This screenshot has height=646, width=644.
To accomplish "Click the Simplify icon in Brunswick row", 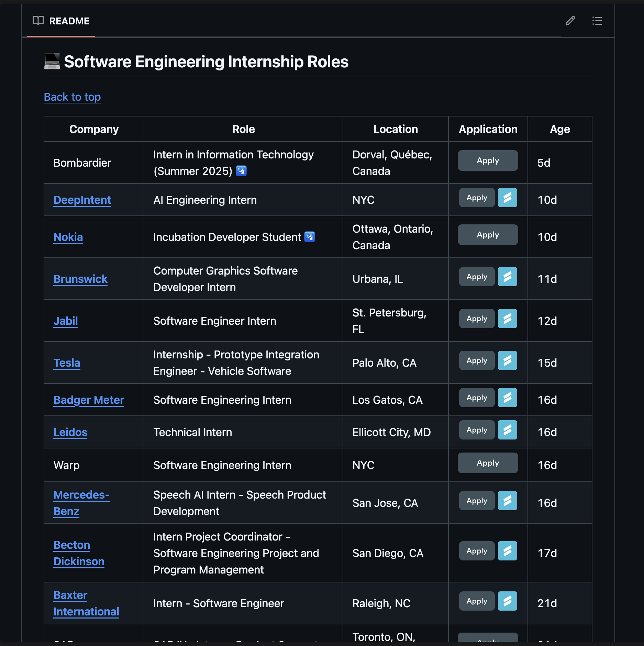I will [x=508, y=277].
